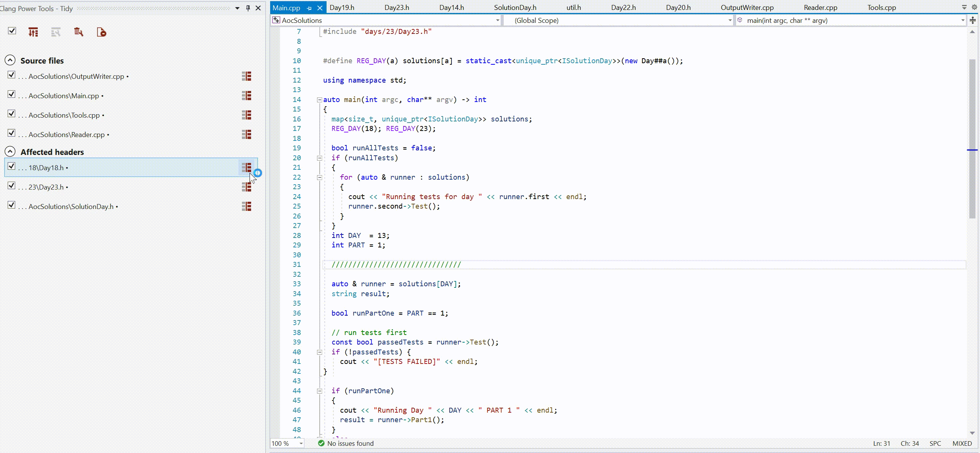This screenshot has height=453, width=980.
Task: Switch to the Day22.h tab
Action: coord(623,7)
